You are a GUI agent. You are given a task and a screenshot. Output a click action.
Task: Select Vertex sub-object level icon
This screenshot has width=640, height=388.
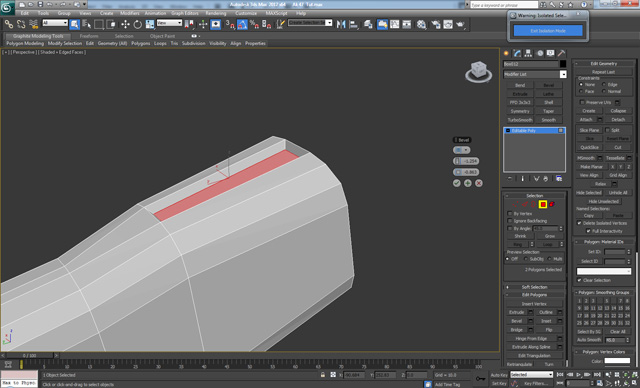click(516, 204)
